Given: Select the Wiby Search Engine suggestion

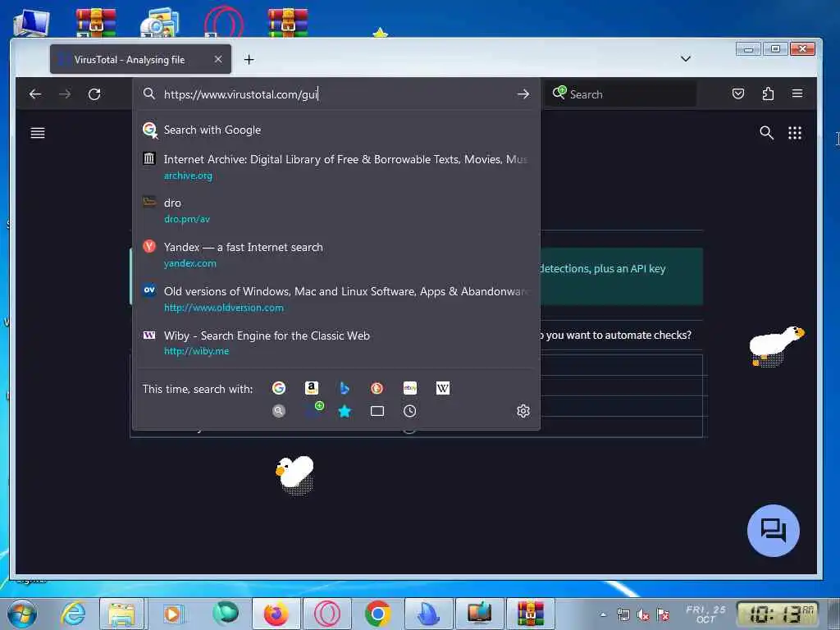Looking at the screenshot, I should click(336, 343).
